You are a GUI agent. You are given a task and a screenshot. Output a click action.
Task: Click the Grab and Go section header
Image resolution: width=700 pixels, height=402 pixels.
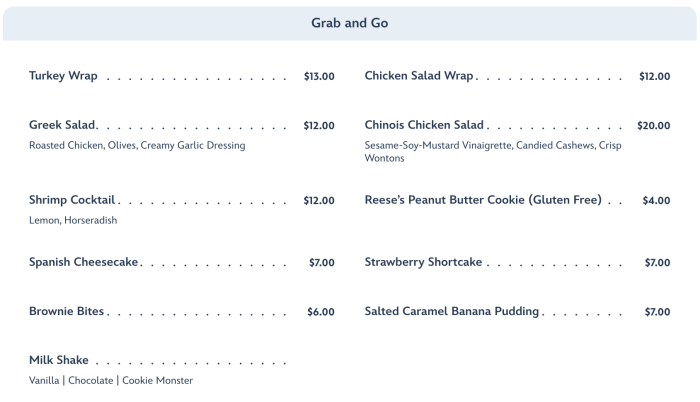[x=349, y=22]
